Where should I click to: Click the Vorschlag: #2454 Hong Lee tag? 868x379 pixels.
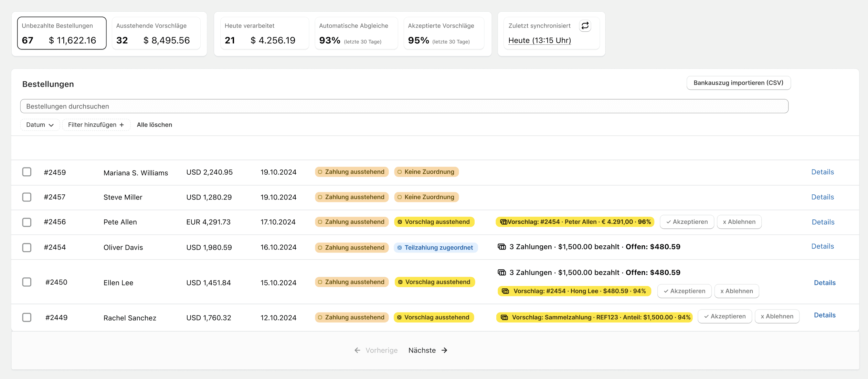(574, 291)
